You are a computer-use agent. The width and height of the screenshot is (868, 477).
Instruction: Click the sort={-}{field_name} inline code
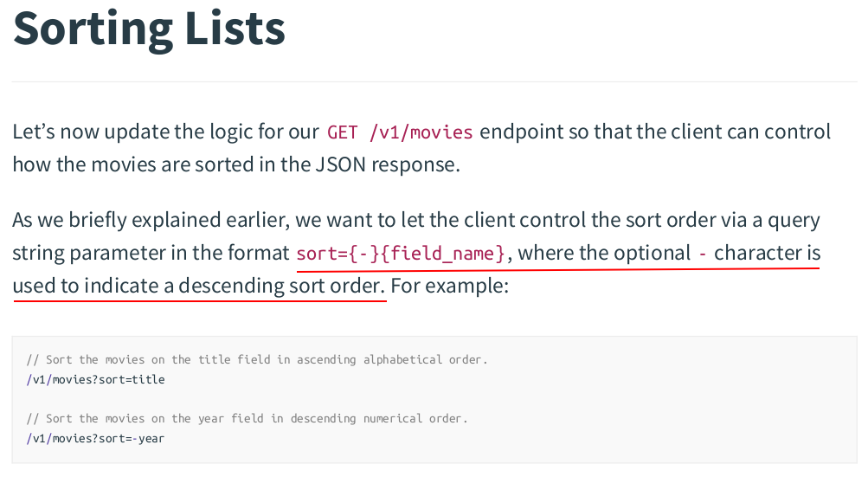pos(401,254)
